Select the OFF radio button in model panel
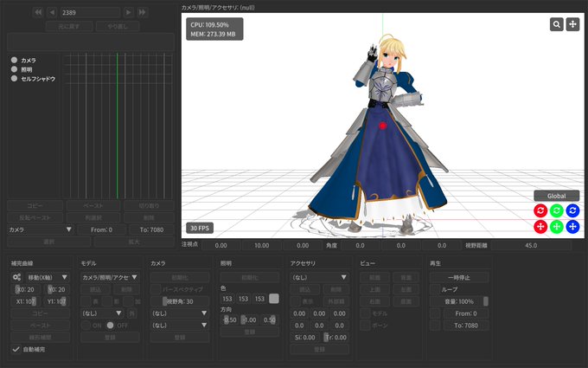The image size is (588, 368). tap(110, 326)
